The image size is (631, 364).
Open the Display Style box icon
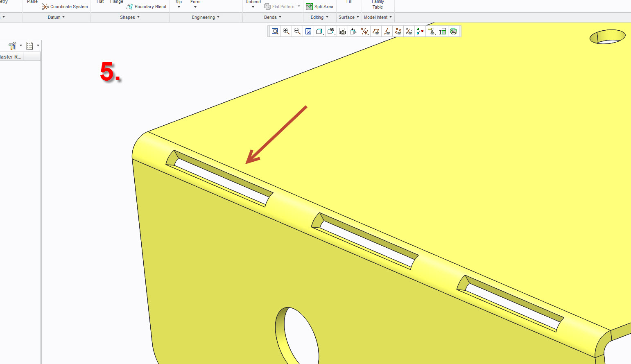click(x=320, y=31)
